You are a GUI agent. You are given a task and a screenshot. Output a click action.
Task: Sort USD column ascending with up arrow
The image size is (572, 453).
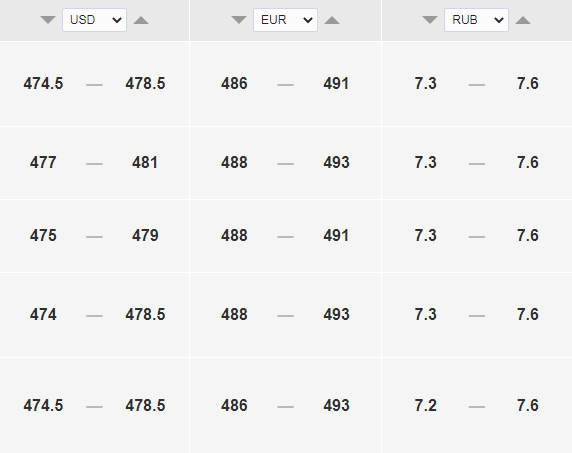(141, 20)
